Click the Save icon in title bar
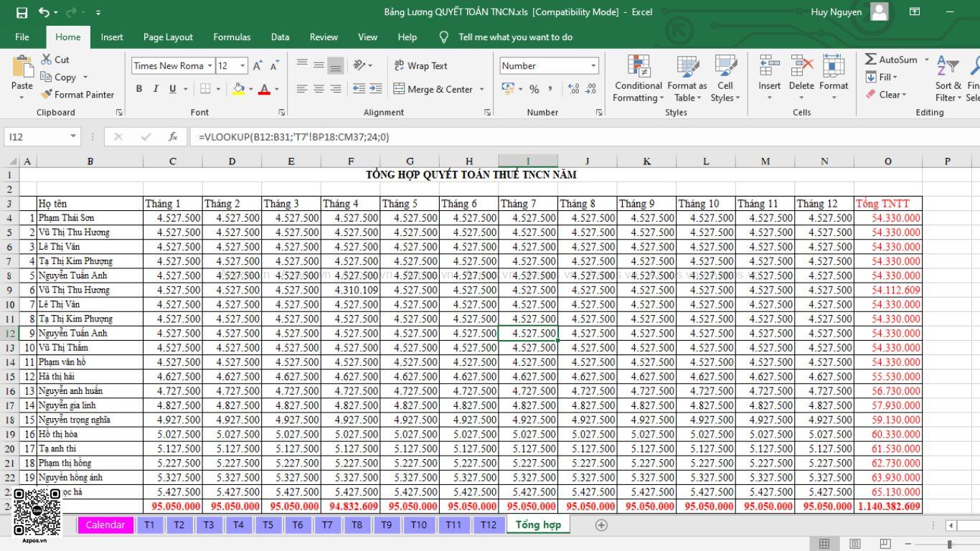 pos(22,12)
